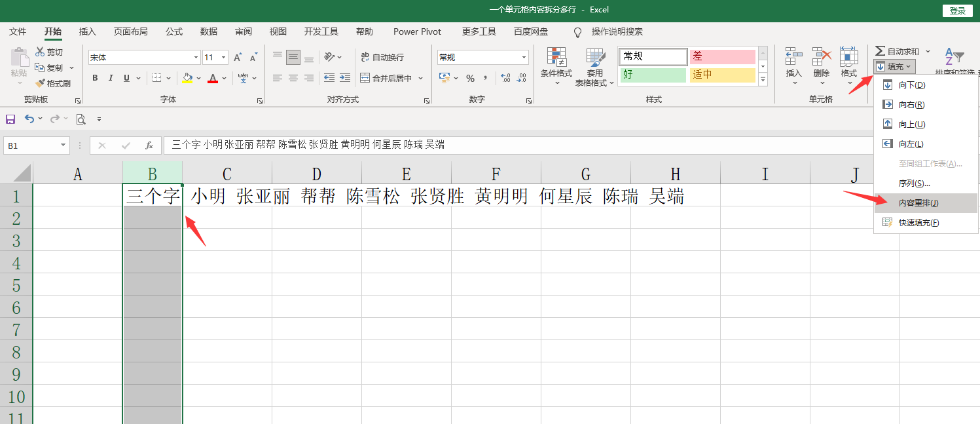Toggle right text alignment
The height and width of the screenshot is (424, 980).
coord(309,78)
